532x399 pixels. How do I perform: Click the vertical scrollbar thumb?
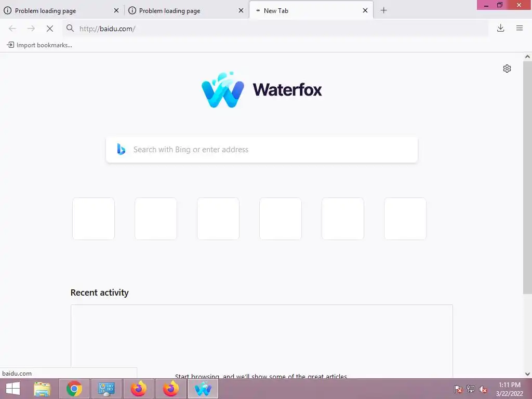coord(527,178)
